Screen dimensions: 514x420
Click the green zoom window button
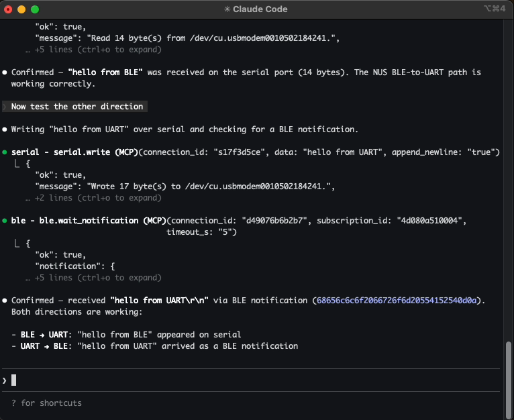point(35,9)
